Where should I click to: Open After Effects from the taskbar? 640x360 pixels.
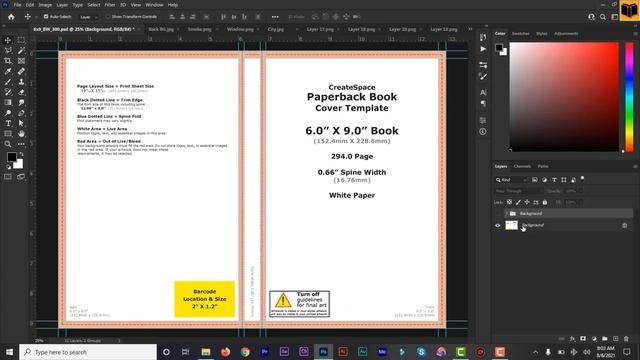click(x=284, y=352)
